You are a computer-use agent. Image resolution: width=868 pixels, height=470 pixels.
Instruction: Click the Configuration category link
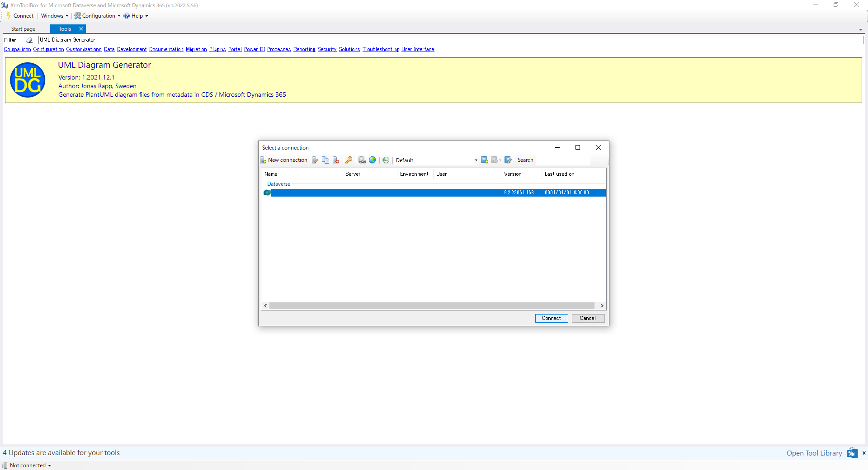(48, 49)
